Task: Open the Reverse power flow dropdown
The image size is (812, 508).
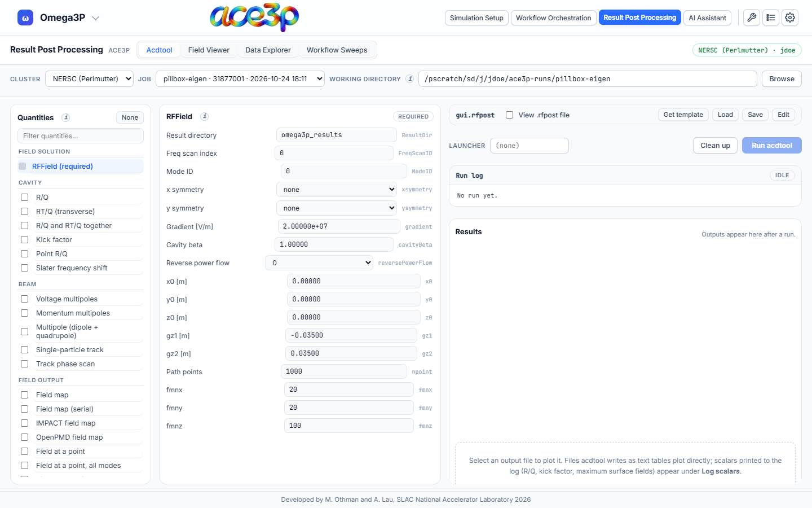Action: point(319,263)
